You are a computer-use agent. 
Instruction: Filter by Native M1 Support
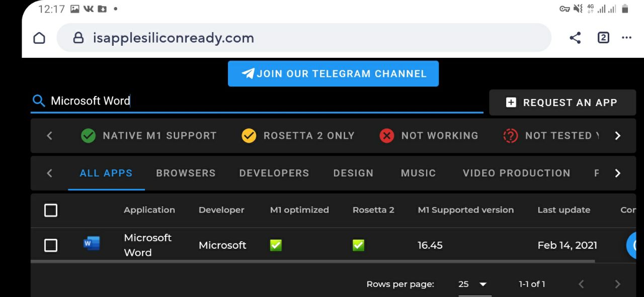[x=148, y=136]
